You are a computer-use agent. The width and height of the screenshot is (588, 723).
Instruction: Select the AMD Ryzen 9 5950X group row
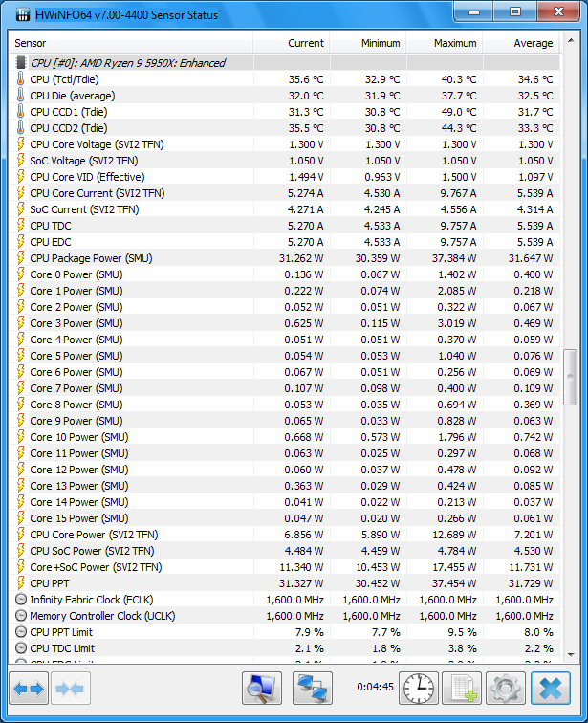coord(128,63)
